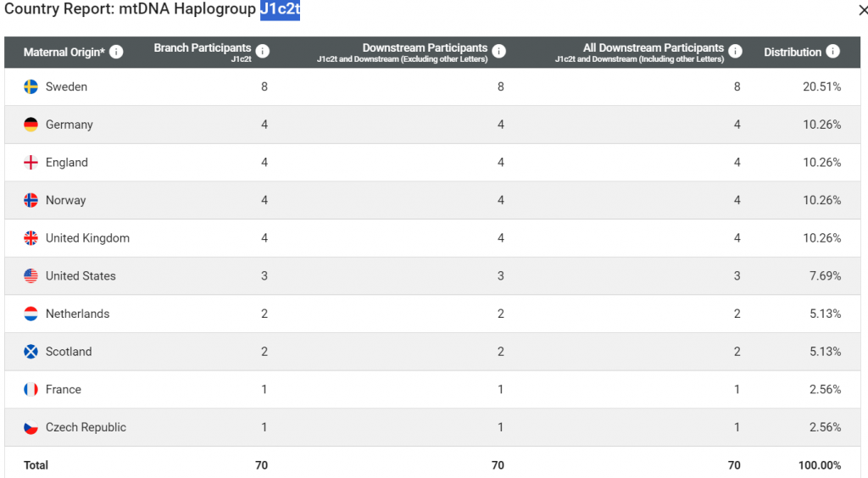
Task: Select the United Kingdom row label
Action: tap(87, 238)
